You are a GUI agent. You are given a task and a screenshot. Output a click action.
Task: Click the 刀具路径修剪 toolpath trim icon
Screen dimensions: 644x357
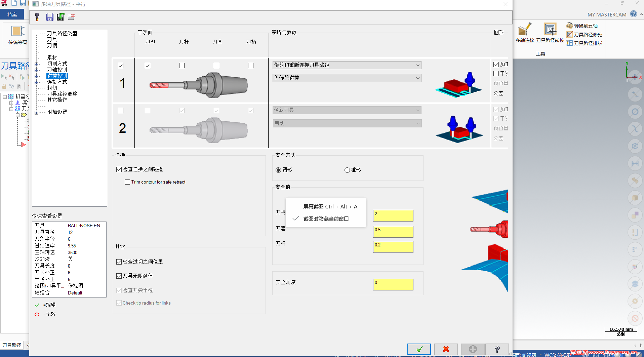click(570, 34)
